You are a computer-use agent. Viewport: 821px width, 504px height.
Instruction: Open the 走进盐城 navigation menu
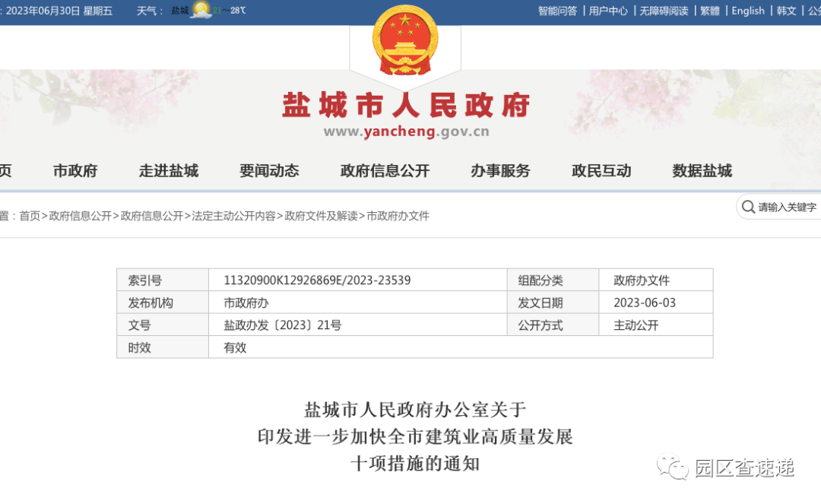(x=169, y=171)
